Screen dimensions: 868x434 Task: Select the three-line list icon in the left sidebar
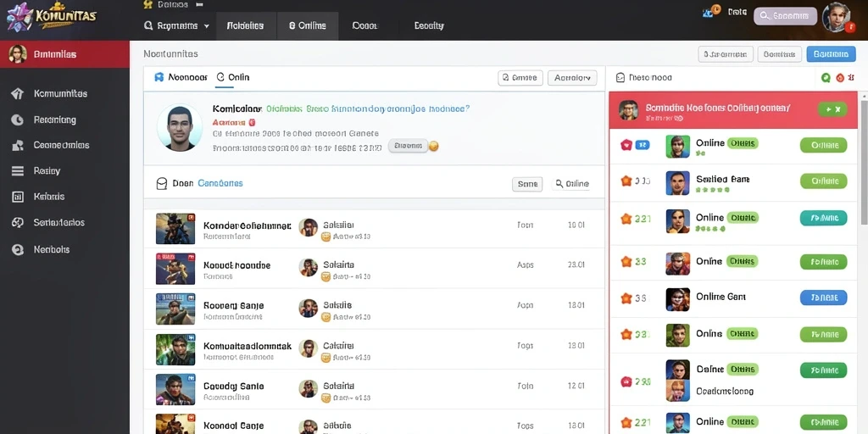17,171
